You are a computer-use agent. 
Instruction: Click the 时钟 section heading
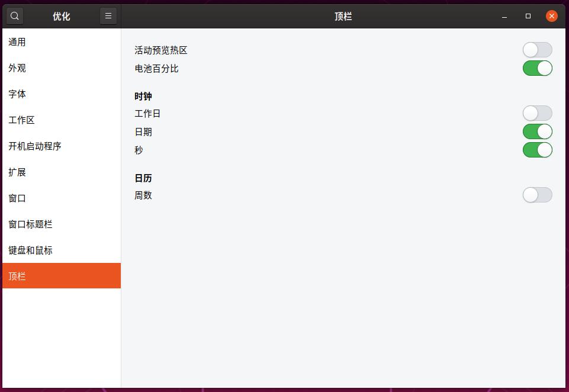point(143,96)
